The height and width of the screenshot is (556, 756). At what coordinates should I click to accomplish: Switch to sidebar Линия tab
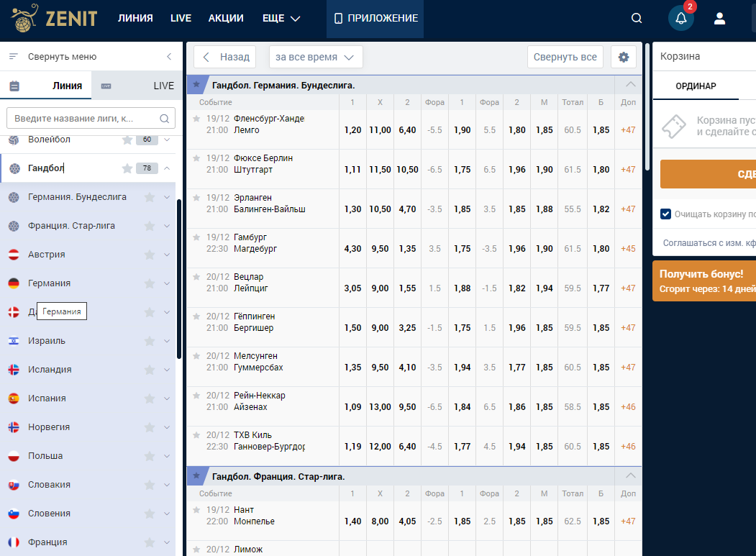coord(46,86)
